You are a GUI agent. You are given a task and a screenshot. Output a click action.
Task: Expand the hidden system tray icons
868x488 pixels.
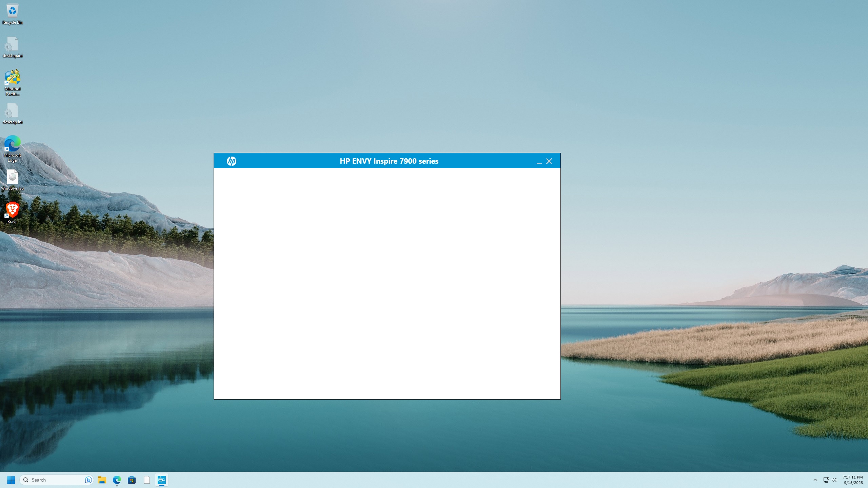click(x=815, y=480)
